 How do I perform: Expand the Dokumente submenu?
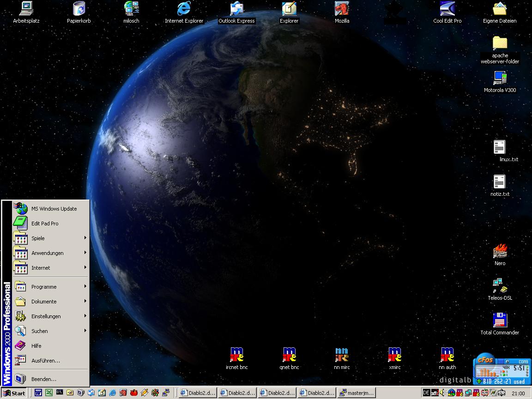[51, 301]
